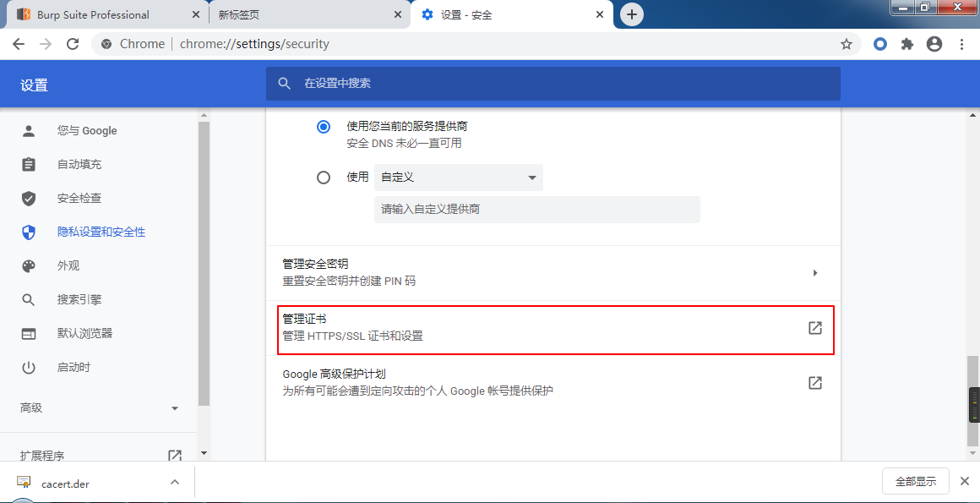
Task: Click 全部显示 to show all downloads
Action: (916, 481)
